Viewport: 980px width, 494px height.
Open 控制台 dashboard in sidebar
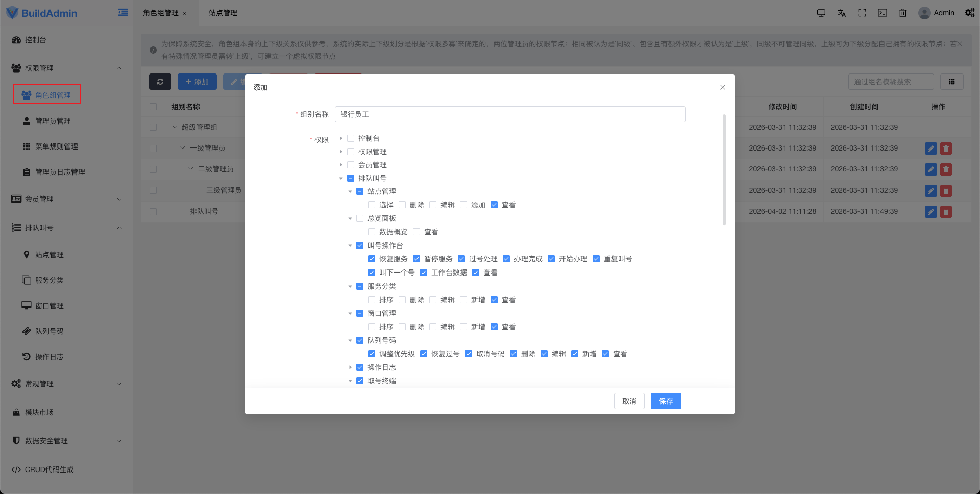click(66, 40)
